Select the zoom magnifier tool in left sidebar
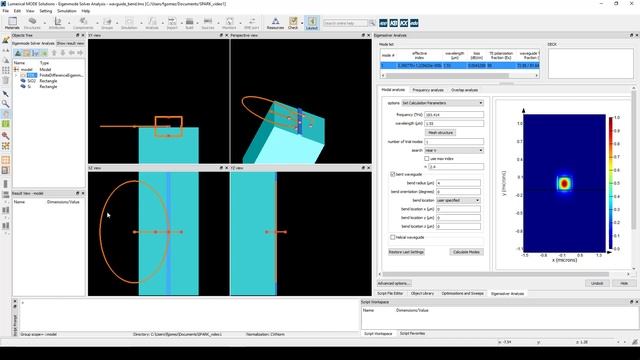Image resolution: width=640 pixels, height=360 pixels. (x=5, y=104)
